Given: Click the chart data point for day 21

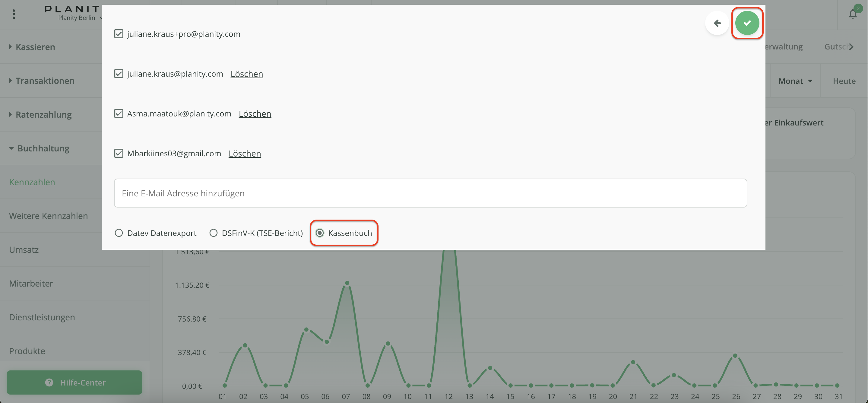Looking at the screenshot, I should [633, 362].
